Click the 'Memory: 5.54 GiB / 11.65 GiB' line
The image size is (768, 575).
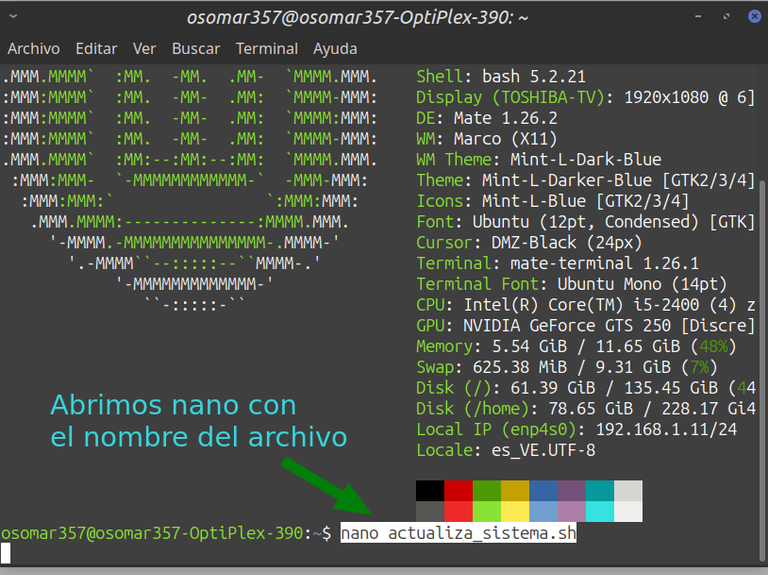click(x=576, y=347)
